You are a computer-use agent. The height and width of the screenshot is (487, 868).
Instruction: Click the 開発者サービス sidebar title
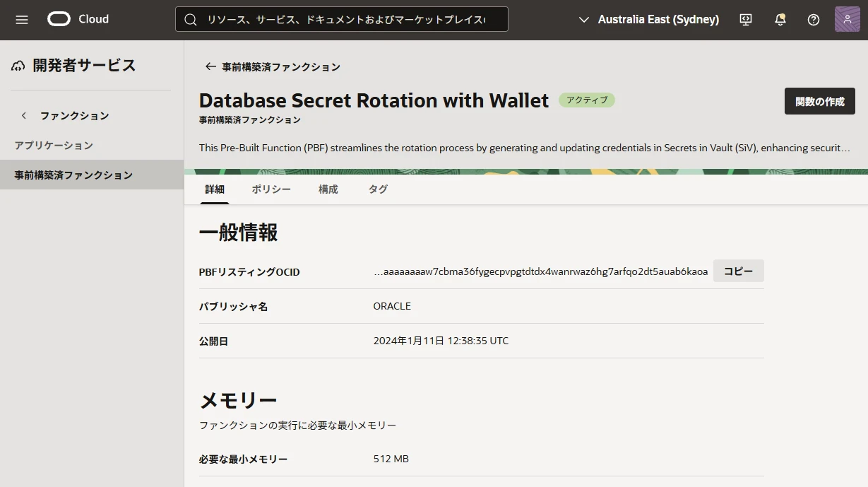[x=84, y=66]
